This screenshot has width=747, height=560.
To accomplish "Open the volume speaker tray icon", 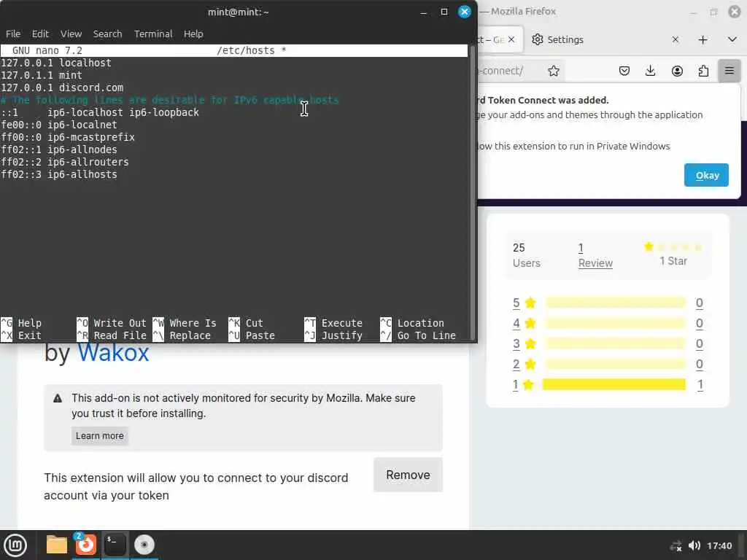I will pyautogui.click(x=694, y=545).
